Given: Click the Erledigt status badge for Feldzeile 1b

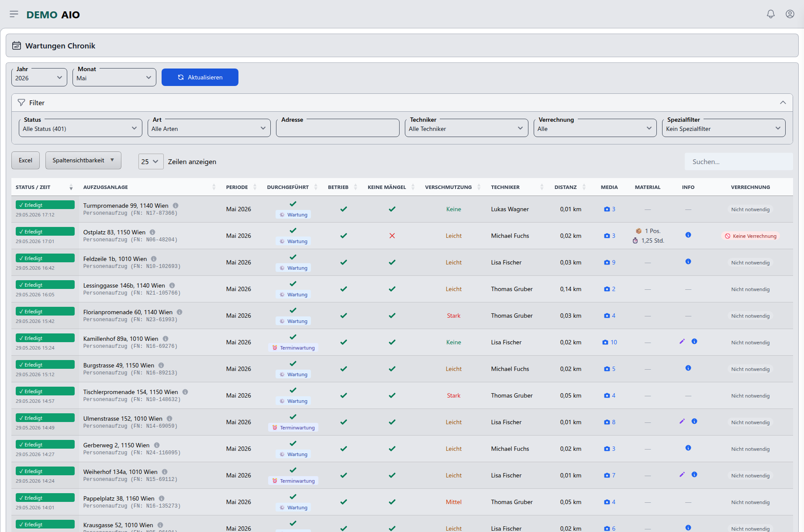Looking at the screenshot, I should [x=45, y=258].
